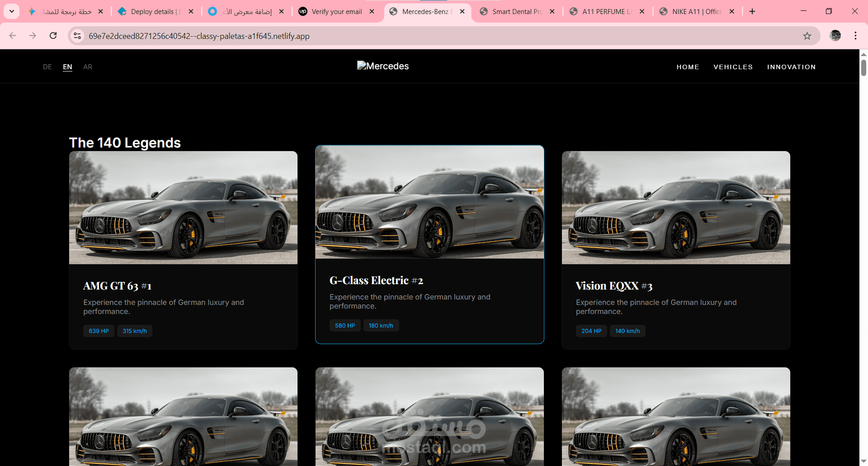The image size is (868, 466).
Task: Open the Chrome profile avatar
Action: click(835, 36)
